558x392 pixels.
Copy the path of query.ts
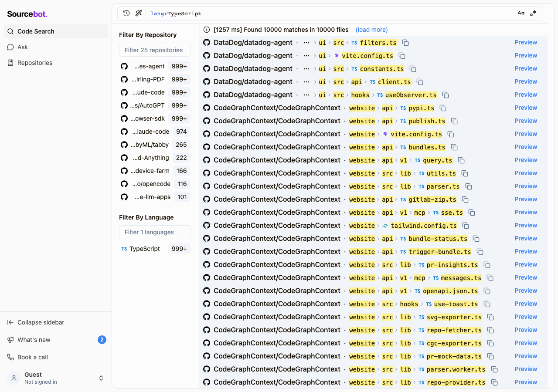click(461, 160)
